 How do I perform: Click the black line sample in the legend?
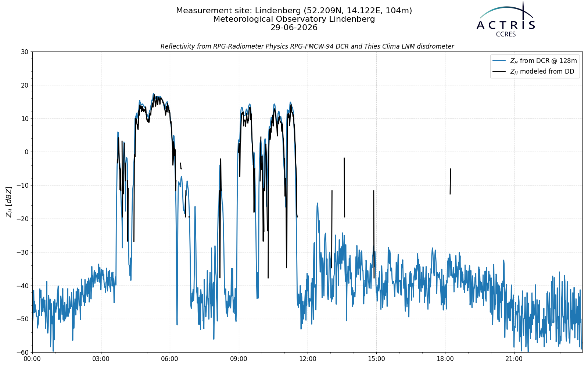(x=499, y=71)
